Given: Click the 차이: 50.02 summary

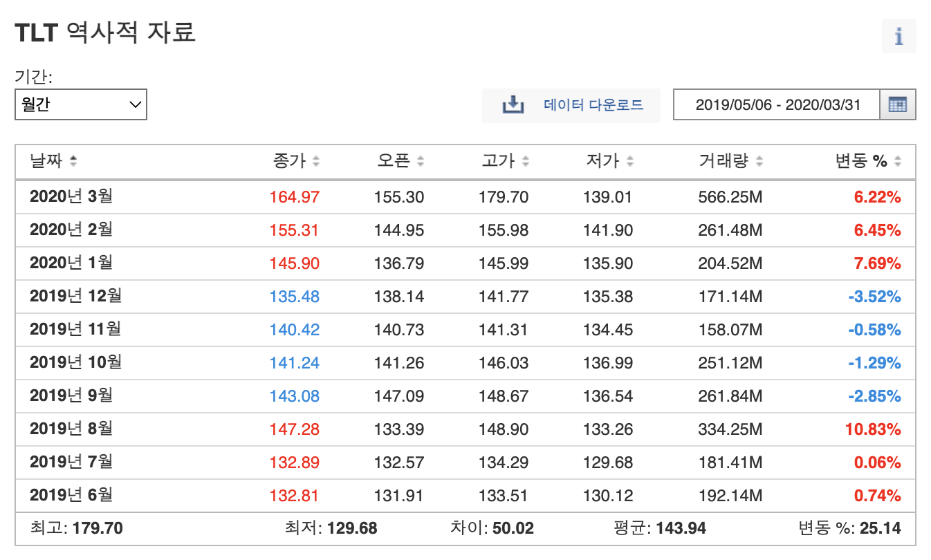Looking at the screenshot, I should [492, 529].
